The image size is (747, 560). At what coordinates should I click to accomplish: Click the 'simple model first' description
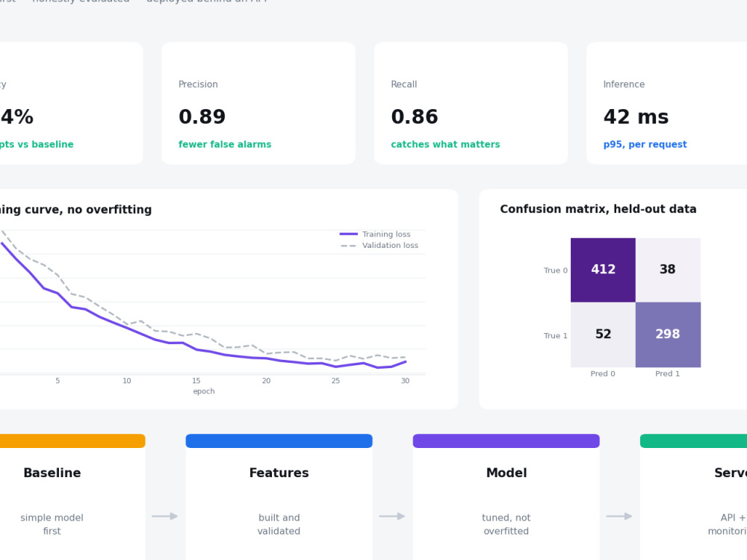pos(52,524)
